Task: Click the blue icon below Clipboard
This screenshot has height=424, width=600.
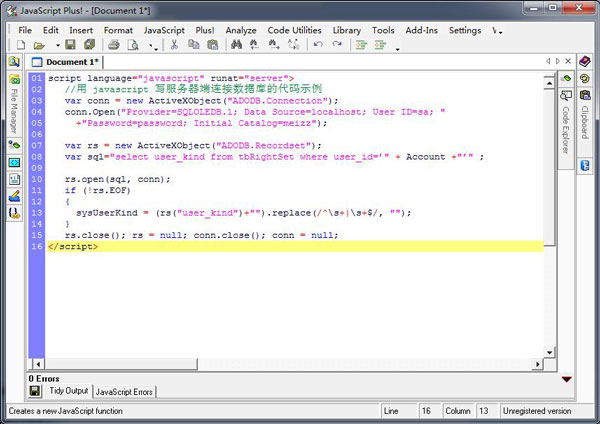Action: pyautogui.click(x=585, y=166)
